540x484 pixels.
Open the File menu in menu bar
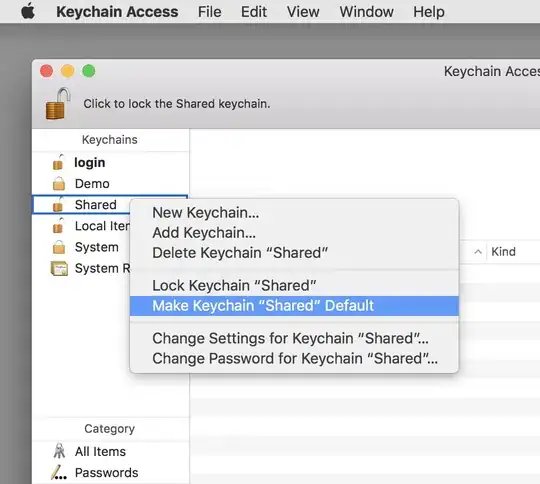tap(209, 12)
